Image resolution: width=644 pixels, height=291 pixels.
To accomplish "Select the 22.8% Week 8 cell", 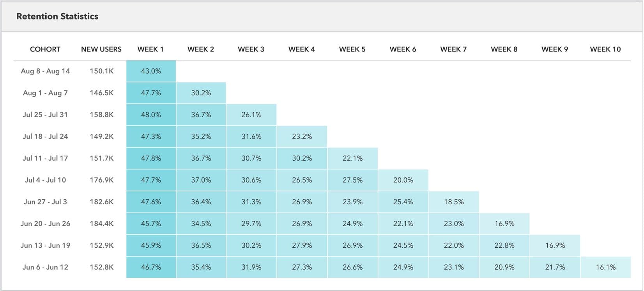I will [x=504, y=245].
